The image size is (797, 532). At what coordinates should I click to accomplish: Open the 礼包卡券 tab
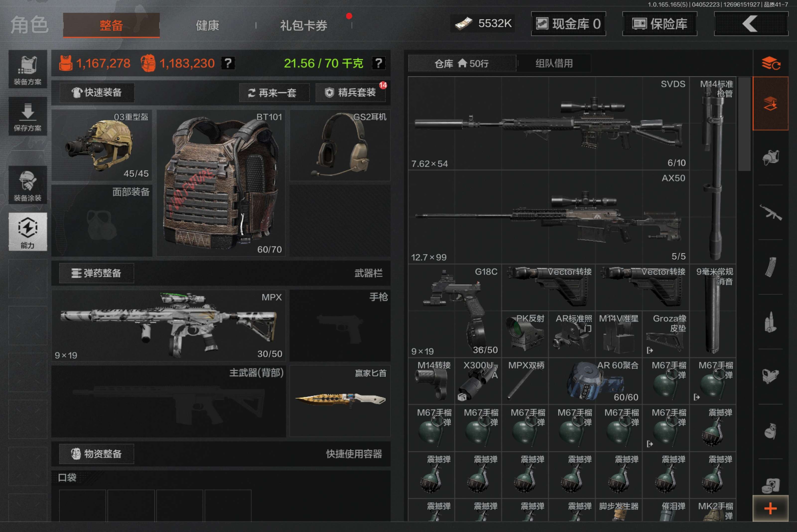pyautogui.click(x=303, y=25)
